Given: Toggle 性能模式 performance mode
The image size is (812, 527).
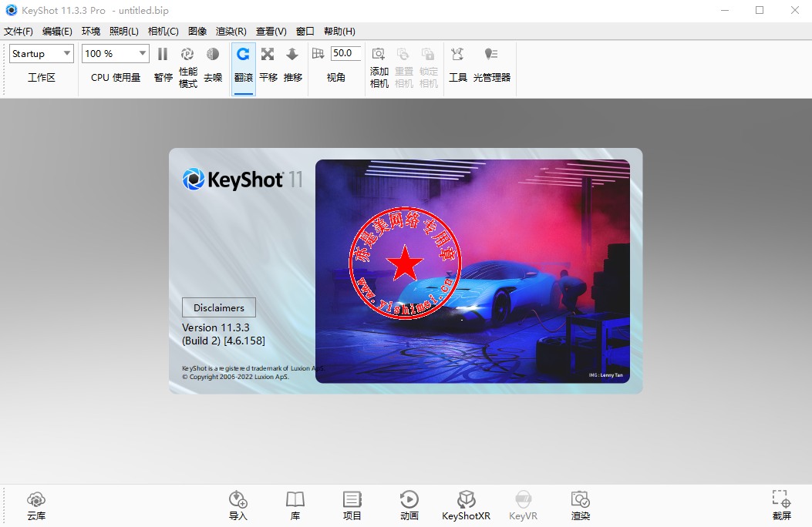Looking at the screenshot, I should pos(187,67).
